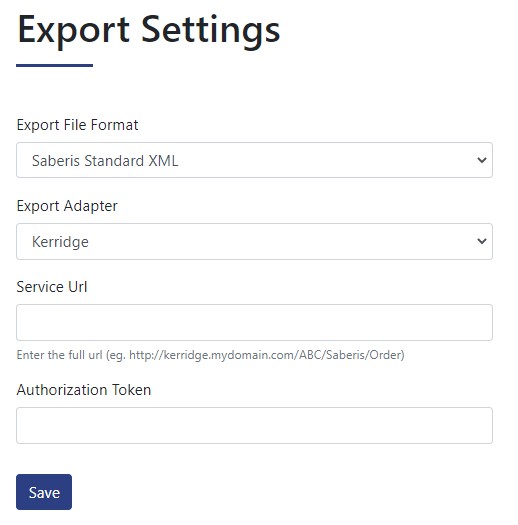Click the Service Url hint text "Enter the full url"
The image size is (518, 525).
[x=59, y=355]
